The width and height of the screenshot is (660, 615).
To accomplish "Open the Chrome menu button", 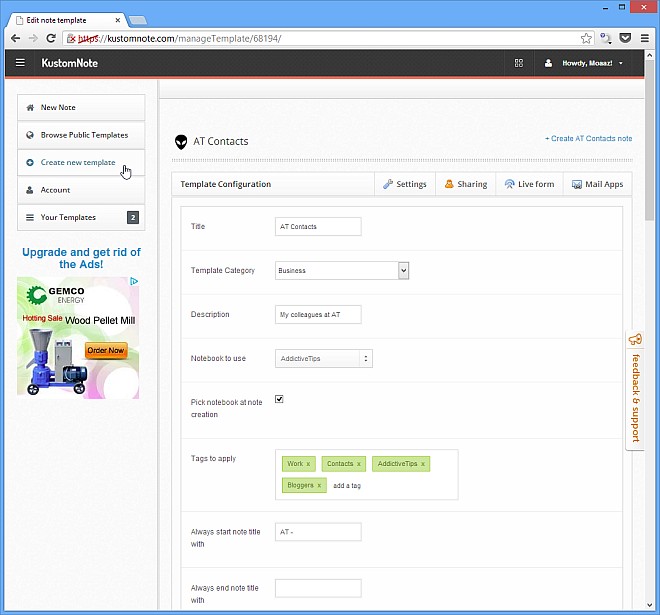I will coord(644,38).
